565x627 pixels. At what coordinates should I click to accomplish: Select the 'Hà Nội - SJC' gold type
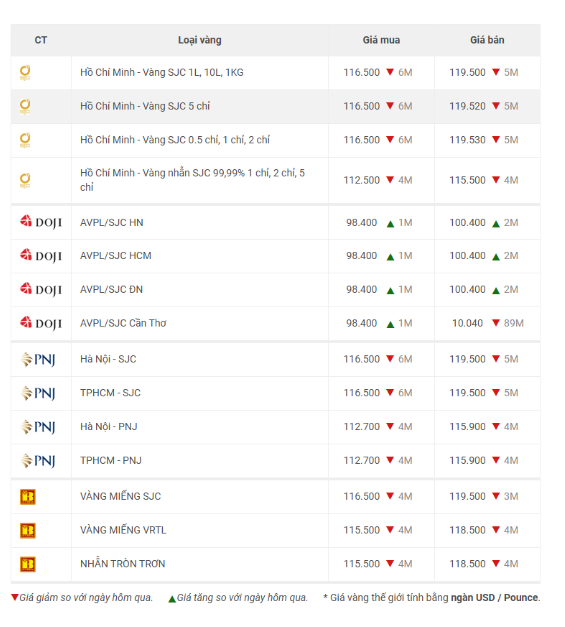click(108, 359)
